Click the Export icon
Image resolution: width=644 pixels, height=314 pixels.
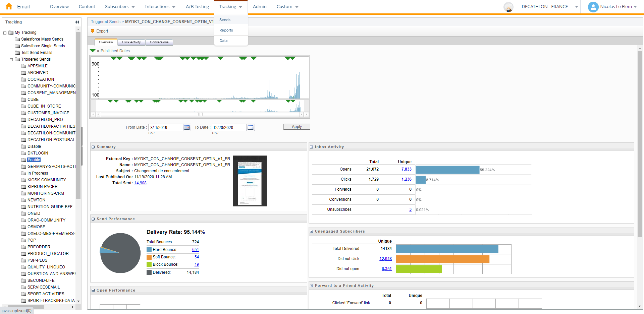pyautogui.click(x=93, y=31)
